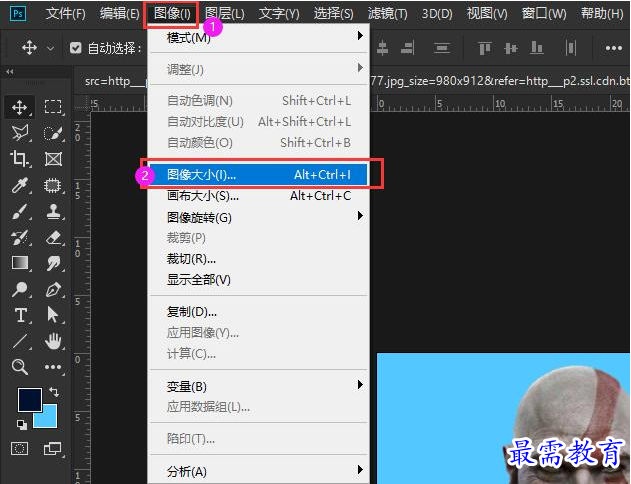Open the 帮助(H) menu
This screenshot has height=484, width=631.
pyautogui.click(x=602, y=14)
